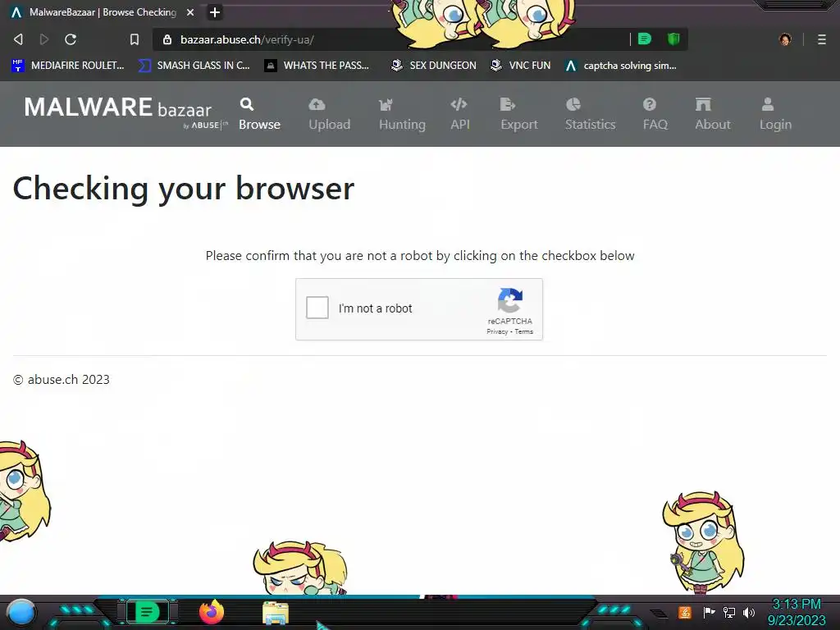Click the MALWARE bazaar logo
This screenshot has height=630, width=840.
(x=126, y=112)
